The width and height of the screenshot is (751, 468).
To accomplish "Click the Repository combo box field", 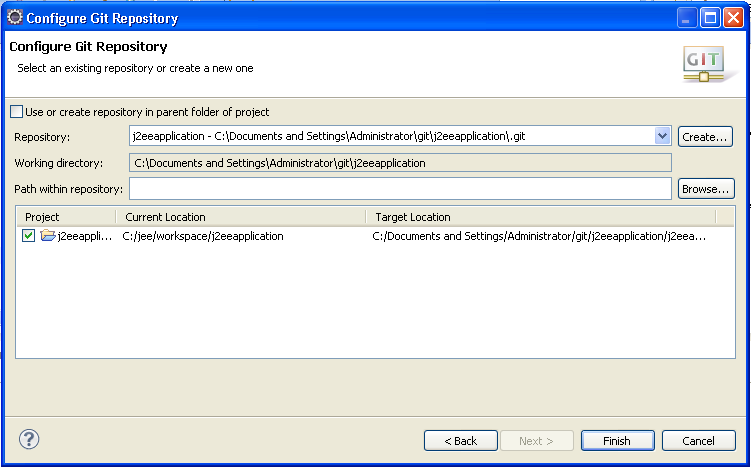I will click(x=400, y=136).
